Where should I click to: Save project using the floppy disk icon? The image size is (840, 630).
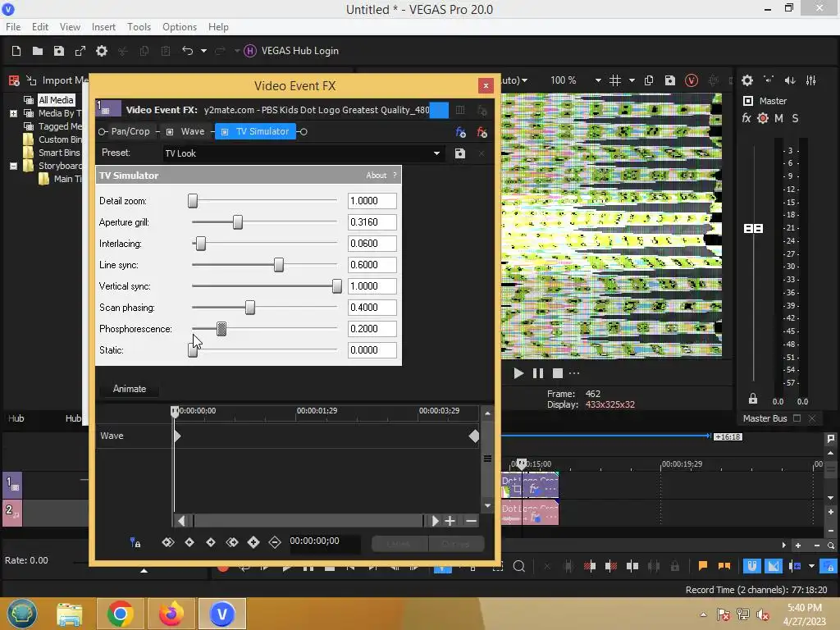click(x=59, y=51)
